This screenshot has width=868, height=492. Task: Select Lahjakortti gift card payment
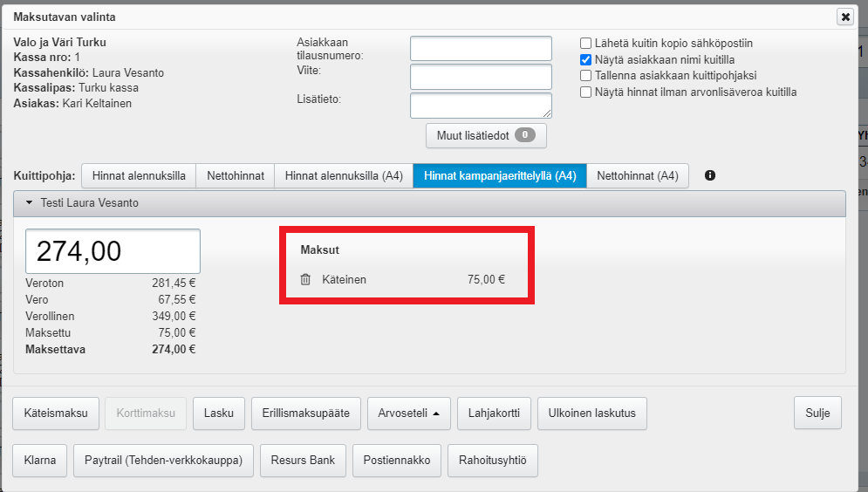(x=494, y=413)
